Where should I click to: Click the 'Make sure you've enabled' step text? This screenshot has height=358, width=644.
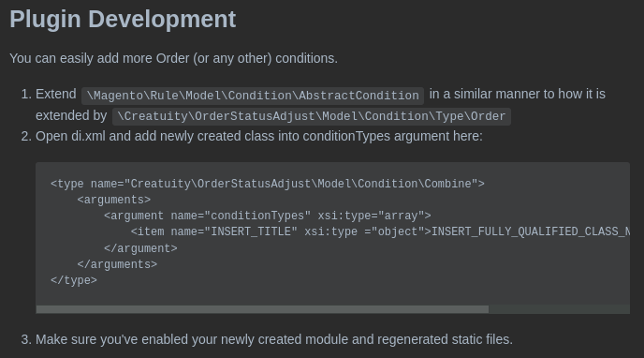pyautogui.click(x=274, y=339)
